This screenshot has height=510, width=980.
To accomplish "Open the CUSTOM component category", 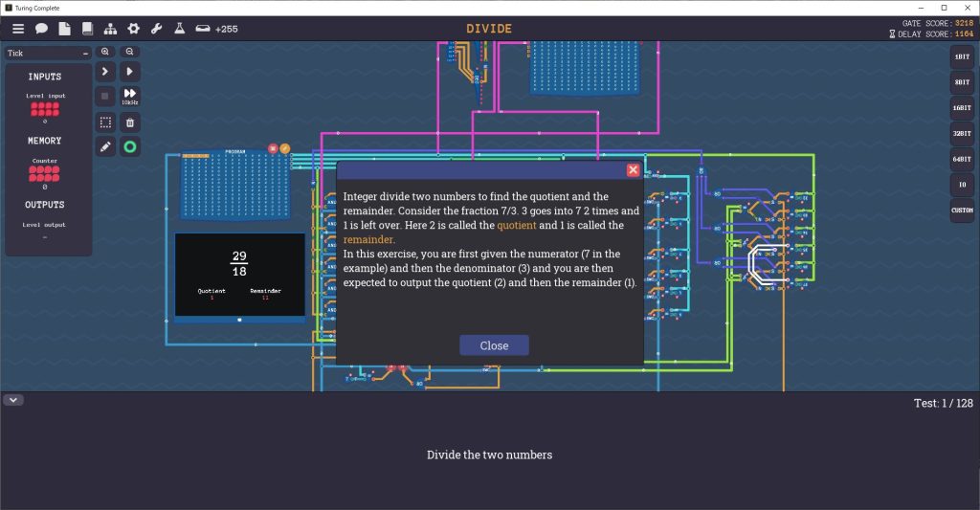I will (x=962, y=210).
